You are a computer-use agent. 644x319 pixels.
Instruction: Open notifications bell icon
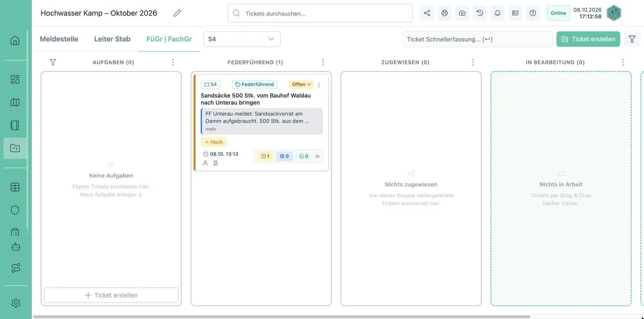[x=498, y=13]
